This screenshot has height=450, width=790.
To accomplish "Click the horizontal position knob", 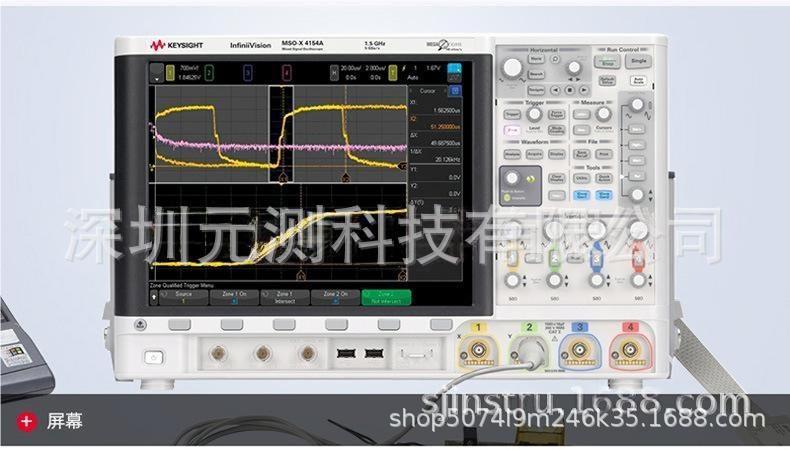I will (574, 68).
